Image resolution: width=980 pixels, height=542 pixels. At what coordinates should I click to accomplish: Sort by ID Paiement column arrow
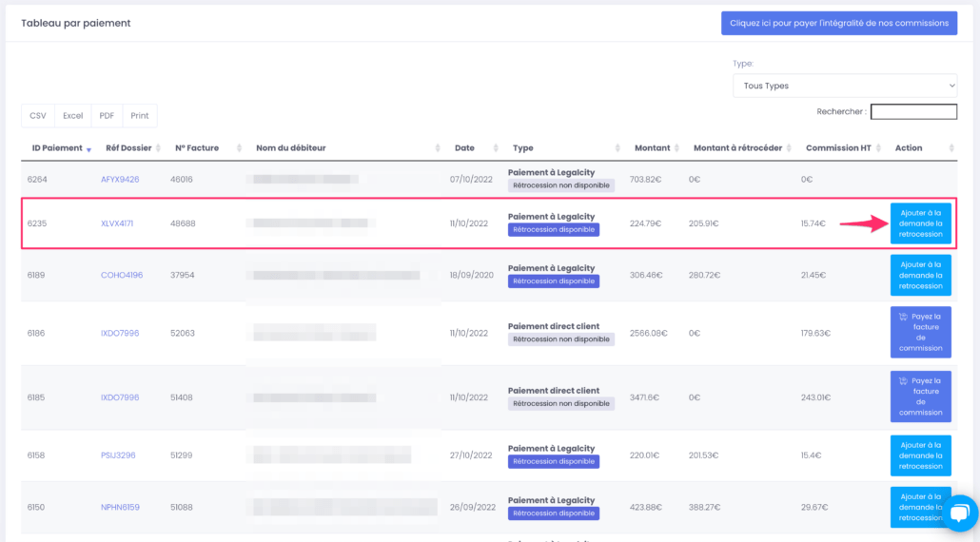click(88, 149)
